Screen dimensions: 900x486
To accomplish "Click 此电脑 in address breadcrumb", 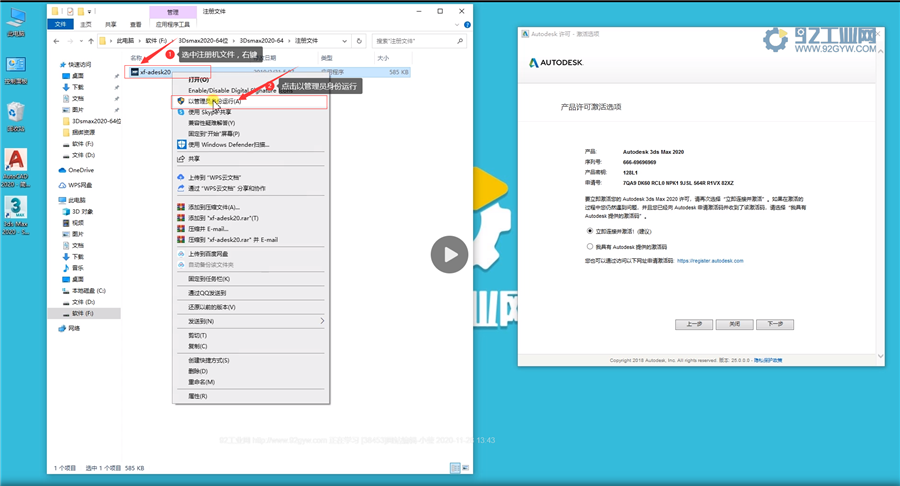I will coord(125,41).
